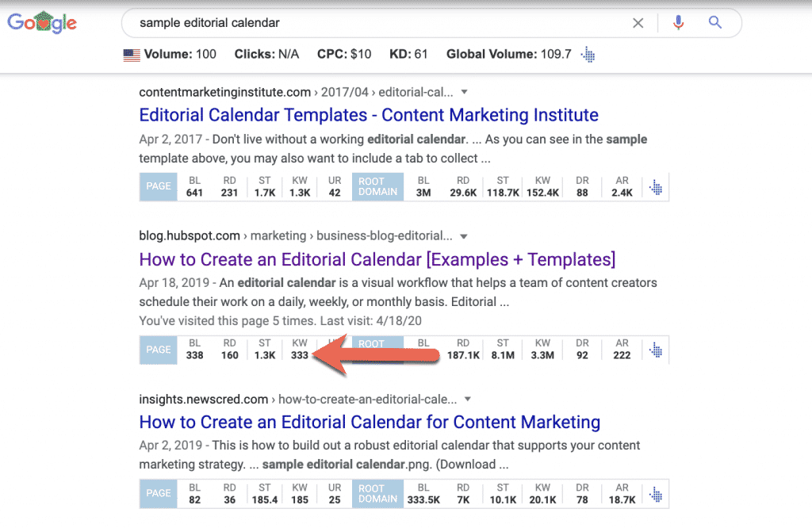Viewport: 812px width, 528px height.
Task: Start voice search with the microphone icon
Action: click(678, 22)
